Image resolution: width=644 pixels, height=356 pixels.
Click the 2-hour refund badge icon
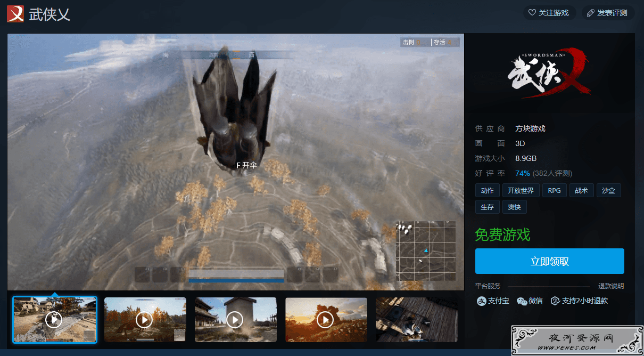pyautogui.click(x=555, y=301)
